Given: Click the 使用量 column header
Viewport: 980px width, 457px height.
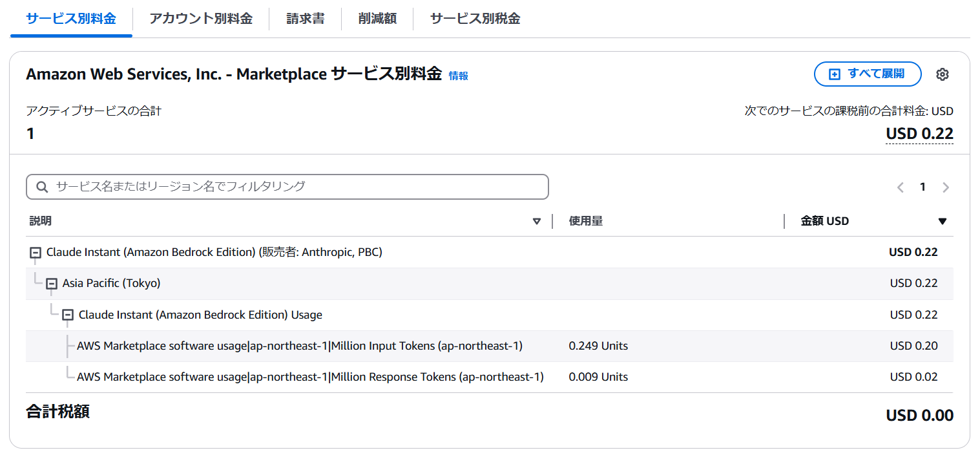Looking at the screenshot, I should coord(585,221).
